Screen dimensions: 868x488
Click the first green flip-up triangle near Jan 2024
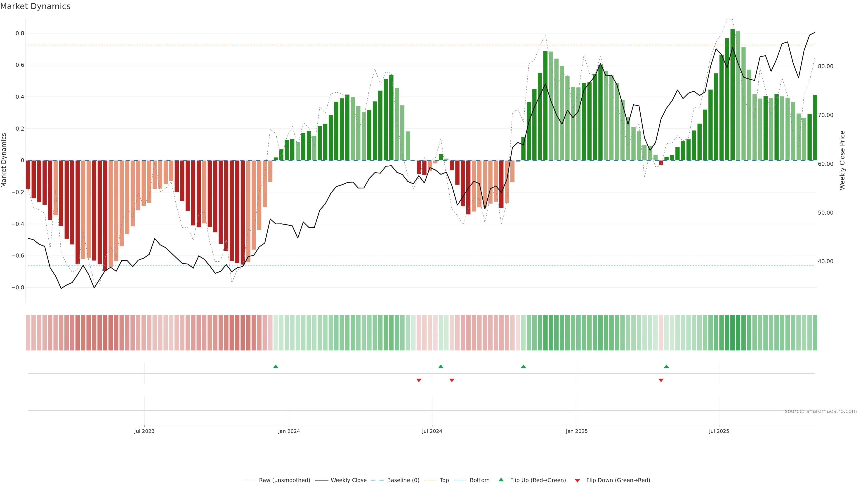click(276, 366)
